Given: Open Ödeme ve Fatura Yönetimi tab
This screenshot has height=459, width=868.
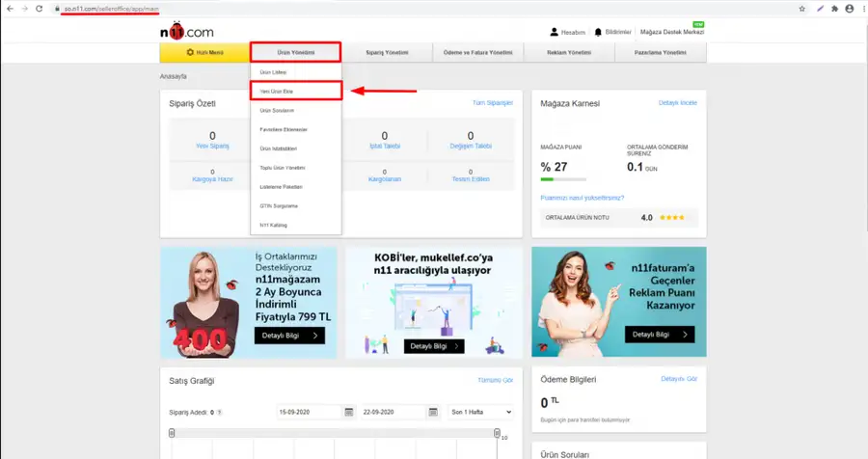Looking at the screenshot, I should [x=477, y=53].
